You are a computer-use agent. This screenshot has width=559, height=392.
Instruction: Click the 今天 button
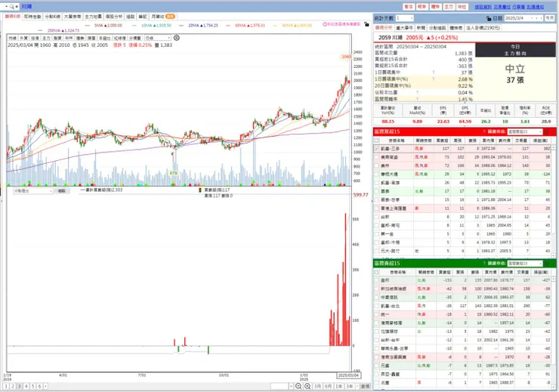(x=549, y=18)
